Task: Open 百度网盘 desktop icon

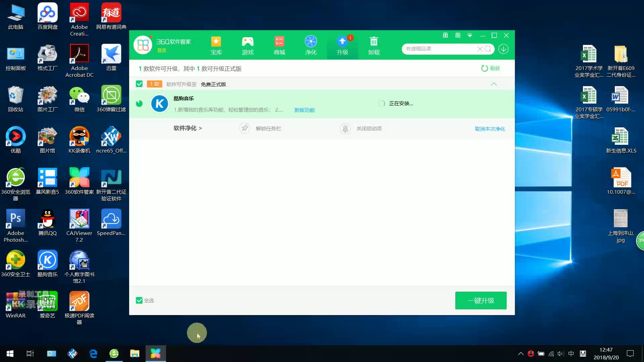Action: [x=47, y=16]
